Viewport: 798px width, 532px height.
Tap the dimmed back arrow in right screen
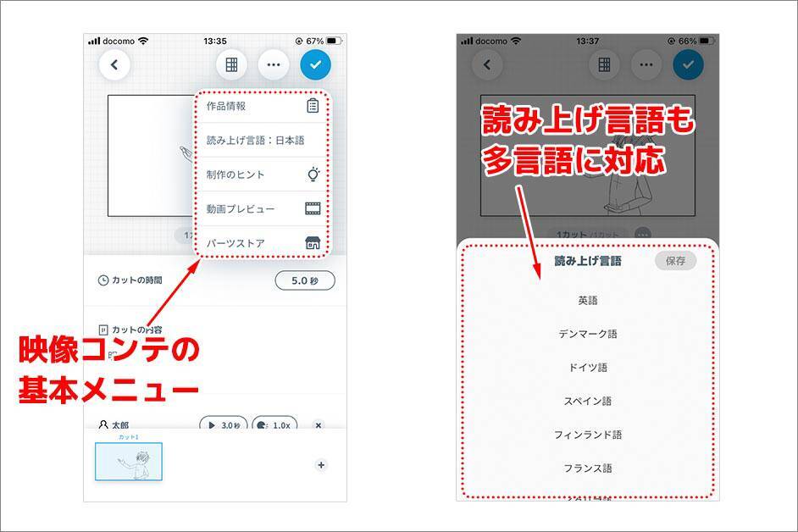point(488,64)
